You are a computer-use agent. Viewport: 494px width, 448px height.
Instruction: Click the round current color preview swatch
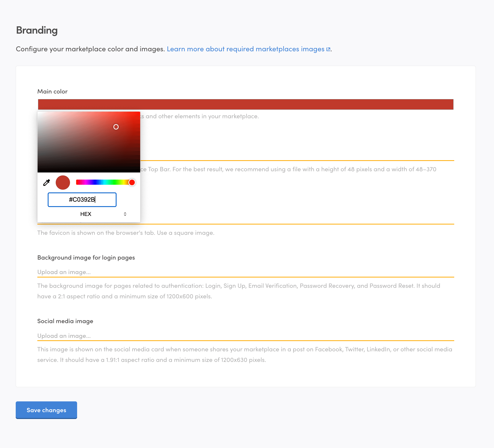click(x=63, y=183)
